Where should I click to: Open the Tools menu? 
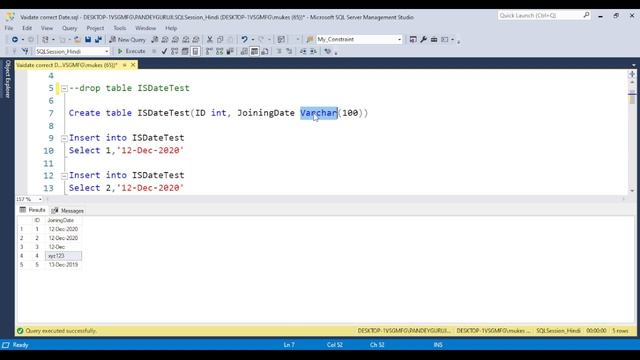[x=120, y=28]
